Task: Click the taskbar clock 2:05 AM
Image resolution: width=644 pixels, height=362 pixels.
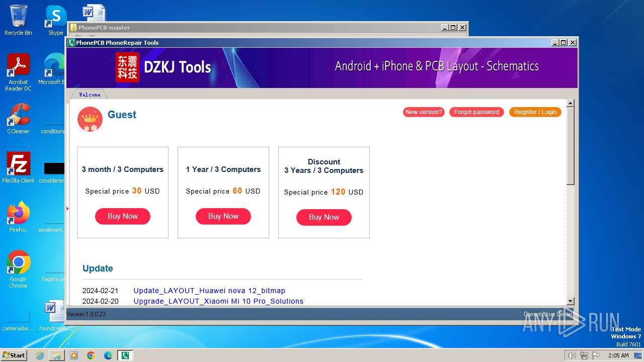Action: coord(618,355)
